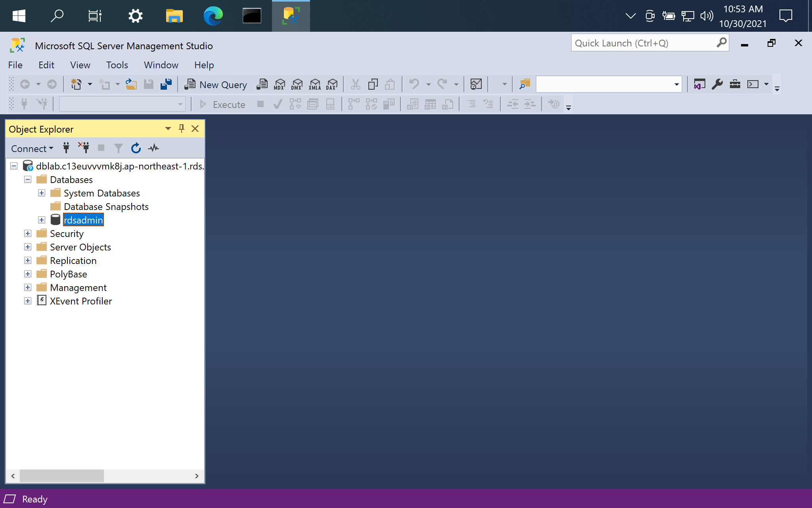Open the Tools menu

[116, 65]
